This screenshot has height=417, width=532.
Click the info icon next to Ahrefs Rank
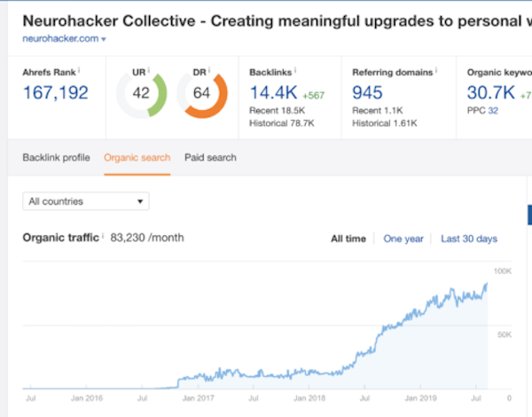pyautogui.click(x=79, y=70)
